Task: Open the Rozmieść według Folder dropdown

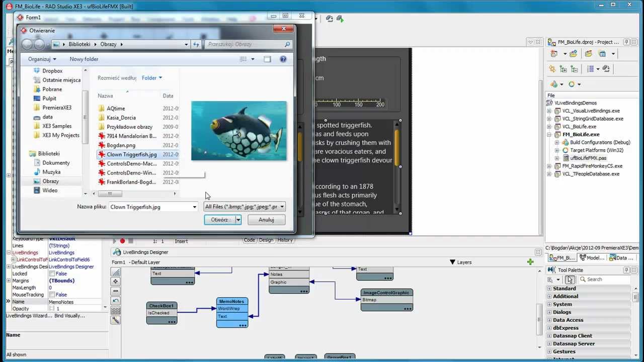Action: [152, 78]
